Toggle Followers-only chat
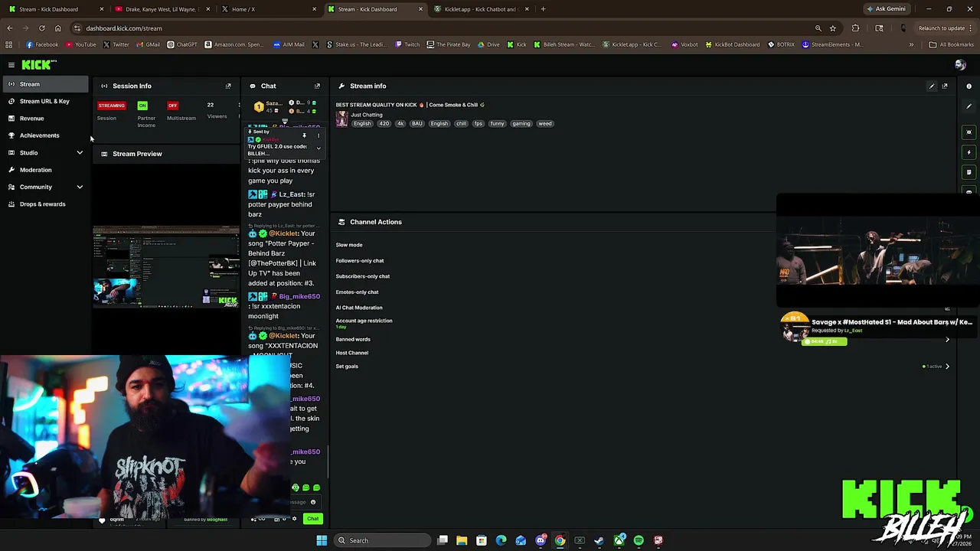980x551 pixels. pyautogui.click(x=360, y=261)
